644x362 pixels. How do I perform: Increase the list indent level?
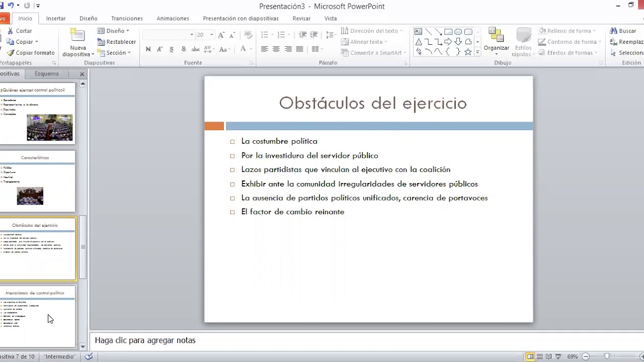pyautogui.click(x=314, y=35)
